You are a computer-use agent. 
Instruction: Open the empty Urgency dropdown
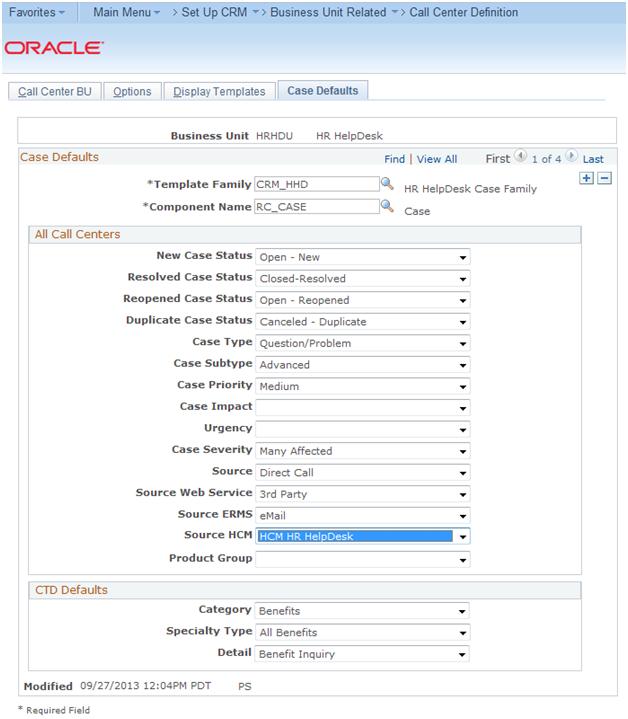363,429
